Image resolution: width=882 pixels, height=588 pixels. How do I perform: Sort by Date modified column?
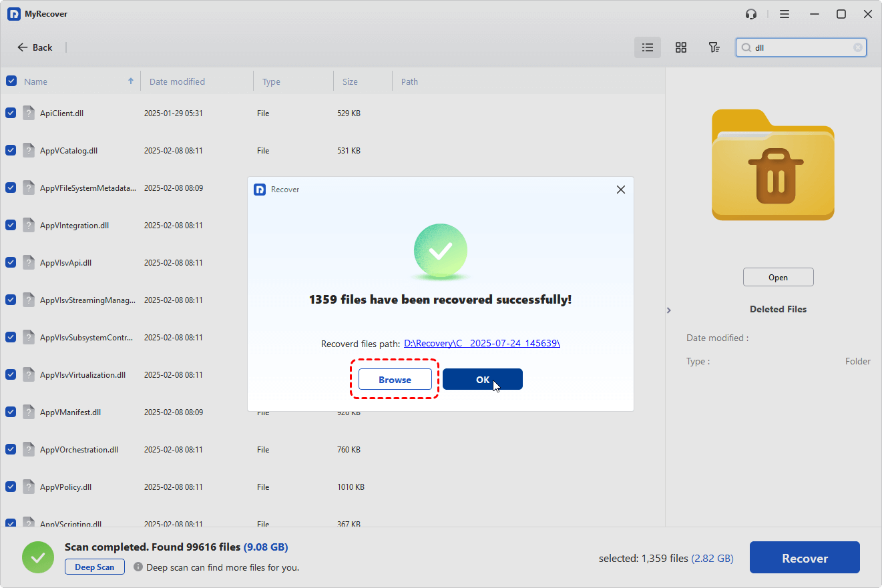177,81
